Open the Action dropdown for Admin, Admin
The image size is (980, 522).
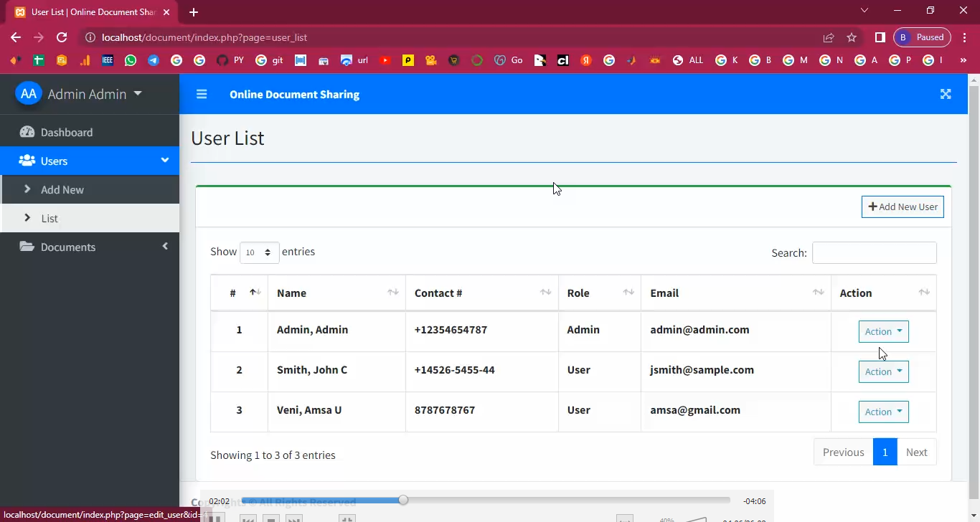point(883,331)
